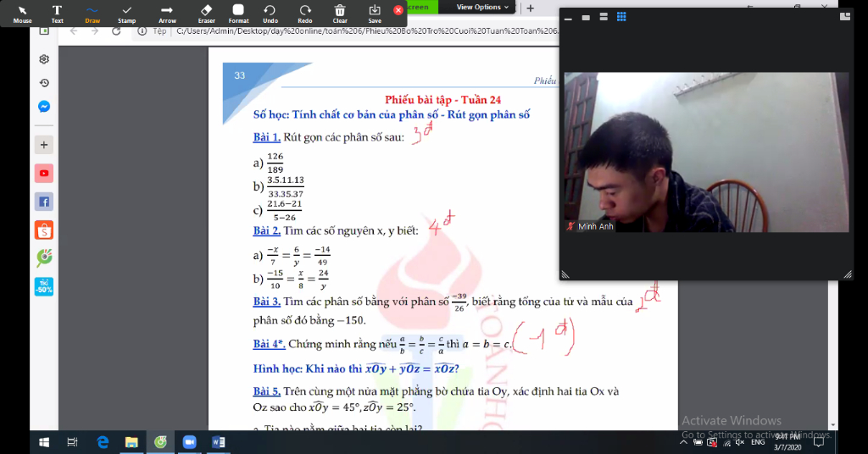Screen dimensions: 868x454
Task: Click the Bài 3. exercise heading
Action: point(267,302)
